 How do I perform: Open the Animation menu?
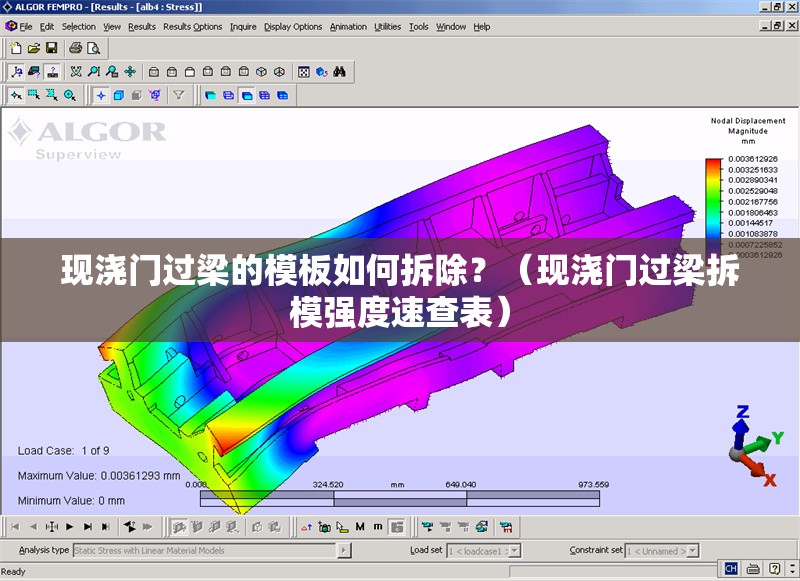tap(347, 27)
